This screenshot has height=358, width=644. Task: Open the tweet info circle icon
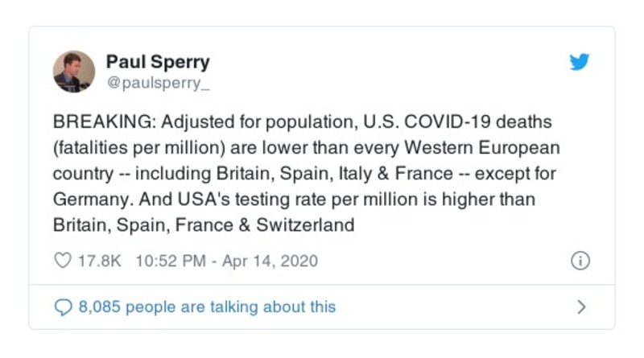pos(580,261)
